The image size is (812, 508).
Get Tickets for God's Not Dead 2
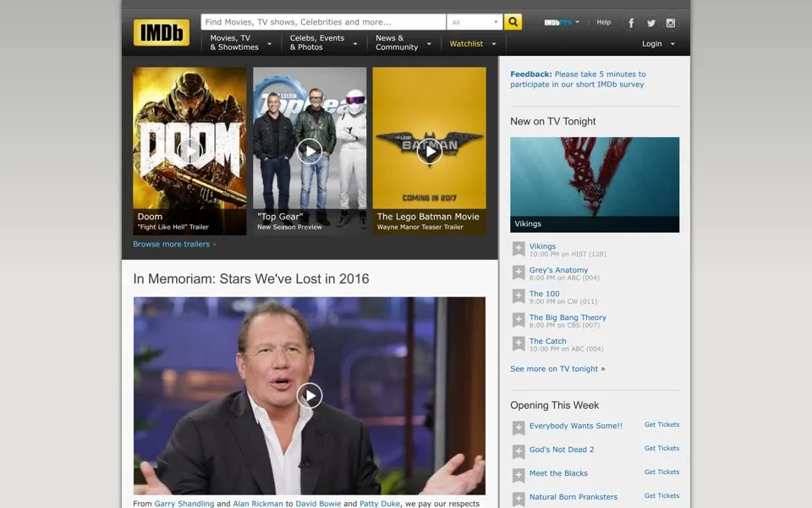[661, 449]
